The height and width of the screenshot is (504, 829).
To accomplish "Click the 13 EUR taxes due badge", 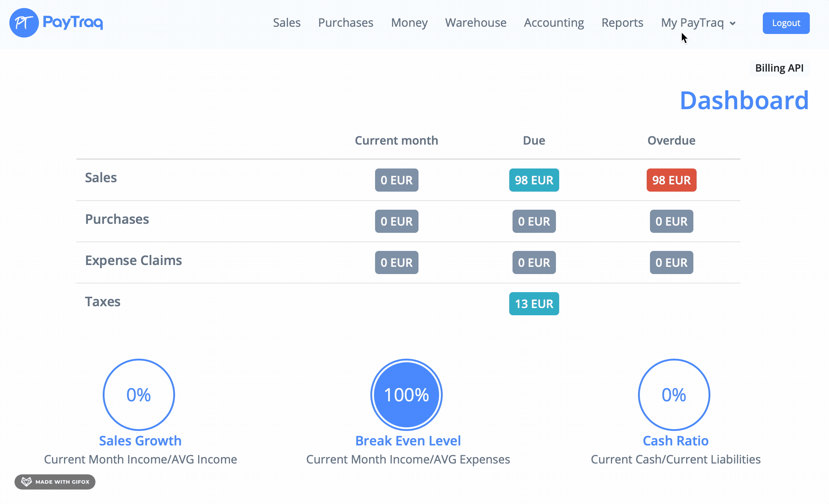I will point(534,304).
